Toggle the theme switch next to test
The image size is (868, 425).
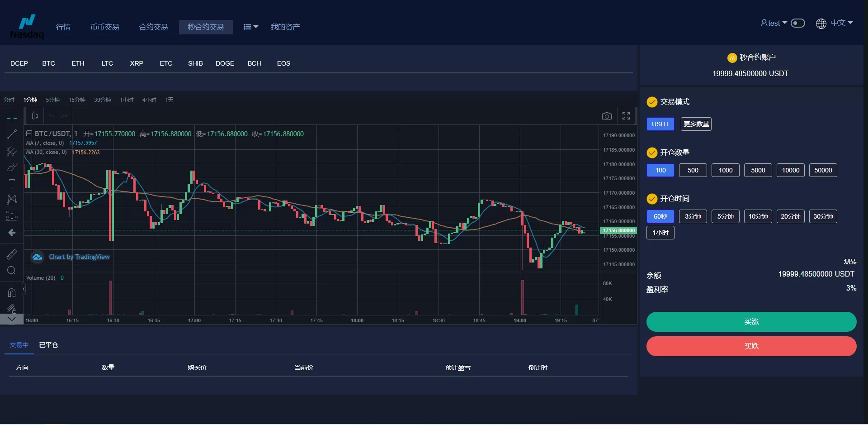(x=798, y=23)
